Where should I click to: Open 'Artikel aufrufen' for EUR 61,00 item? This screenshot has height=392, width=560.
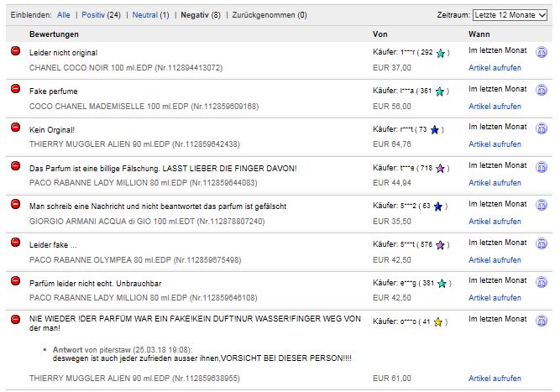[495, 379]
